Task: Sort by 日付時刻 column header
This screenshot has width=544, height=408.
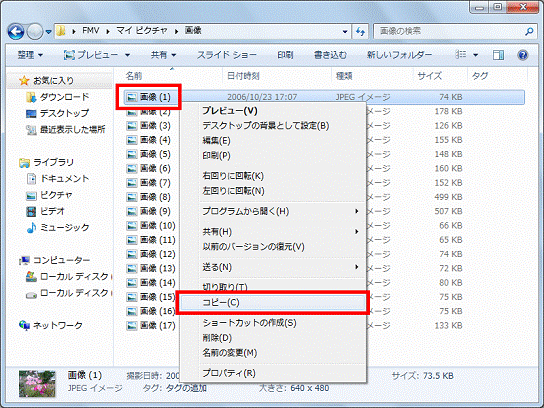Action: 243,76
